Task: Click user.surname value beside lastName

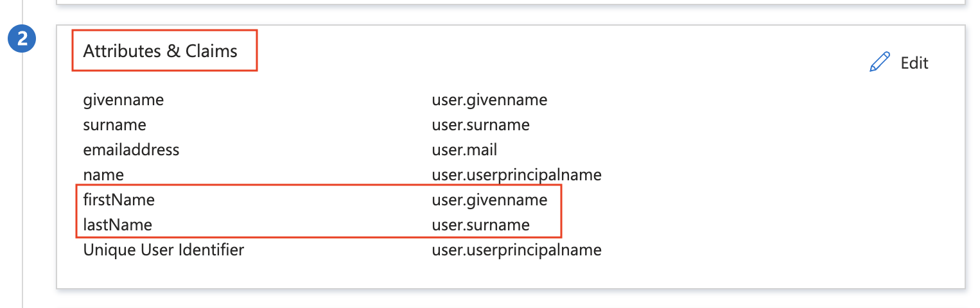Action: click(480, 225)
